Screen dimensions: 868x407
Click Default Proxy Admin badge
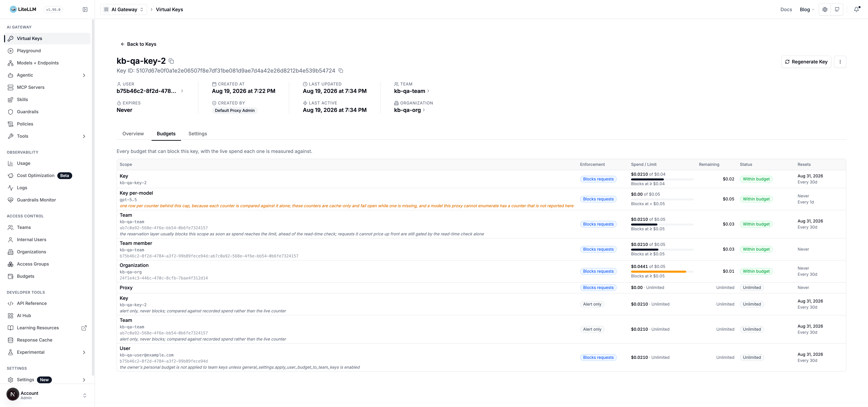(234, 111)
